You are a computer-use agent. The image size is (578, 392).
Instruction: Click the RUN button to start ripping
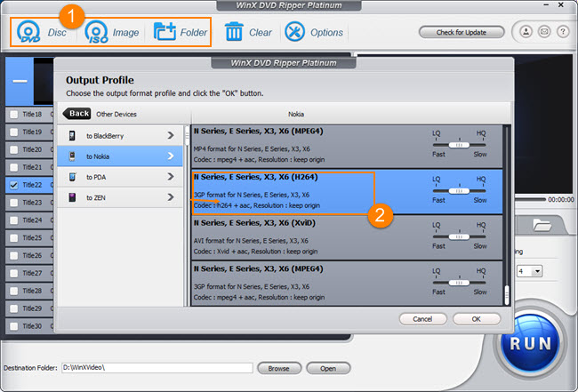point(531,342)
